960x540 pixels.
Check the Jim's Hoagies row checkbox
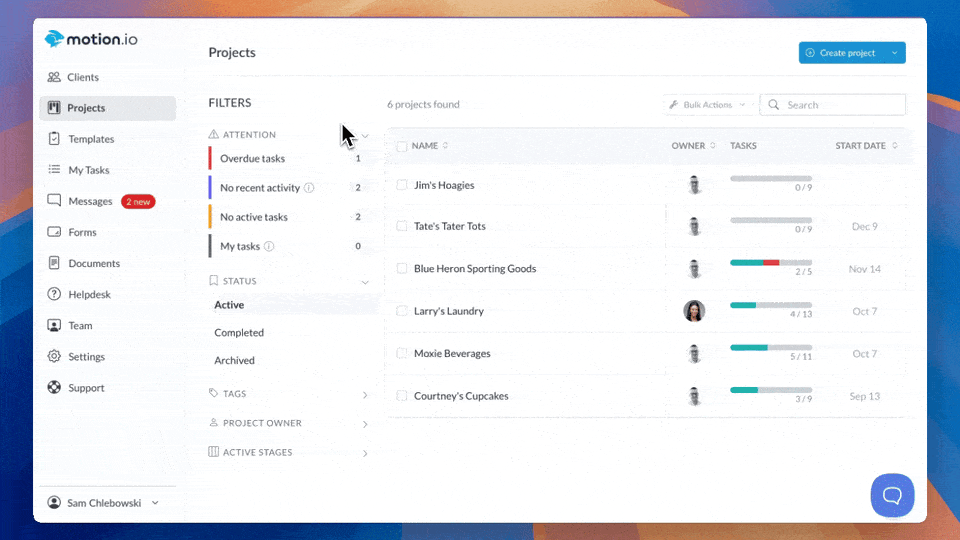[402, 185]
